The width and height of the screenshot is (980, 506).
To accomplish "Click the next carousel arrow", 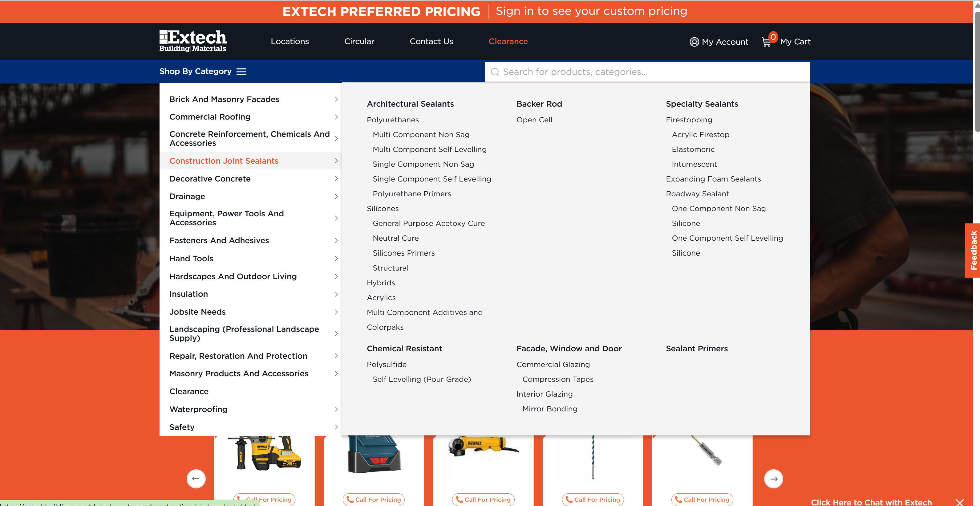I will point(773,479).
